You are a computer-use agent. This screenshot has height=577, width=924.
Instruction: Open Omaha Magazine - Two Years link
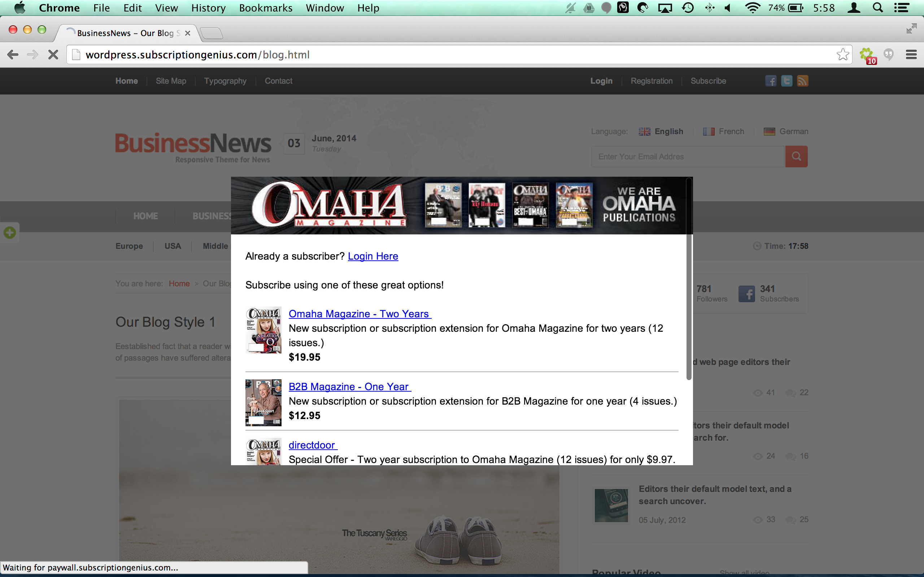point(359,314)
